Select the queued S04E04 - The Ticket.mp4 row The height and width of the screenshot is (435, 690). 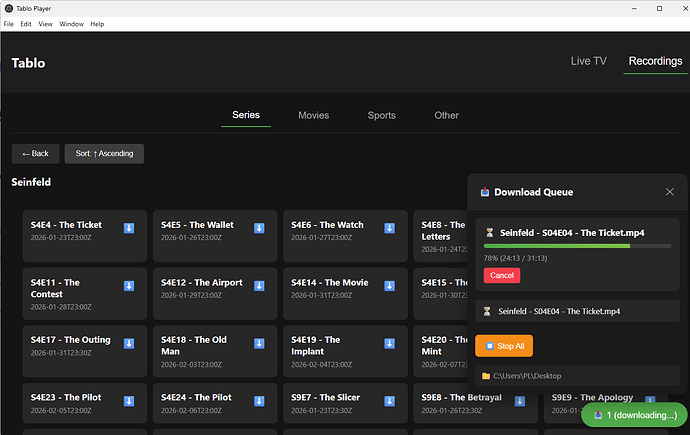click(577, 311)
